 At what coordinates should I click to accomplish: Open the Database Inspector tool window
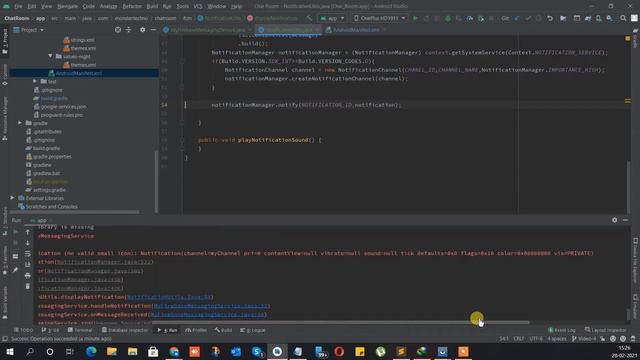(125, 330)
